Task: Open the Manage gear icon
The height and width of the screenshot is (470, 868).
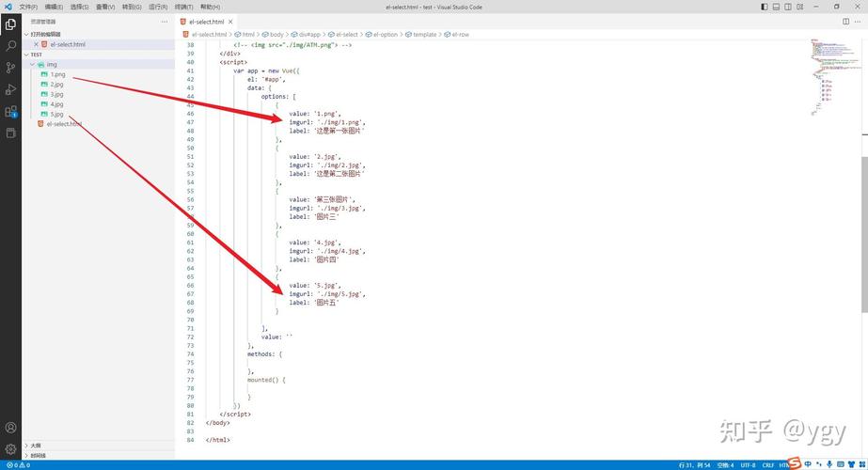Action: [10, 449]
